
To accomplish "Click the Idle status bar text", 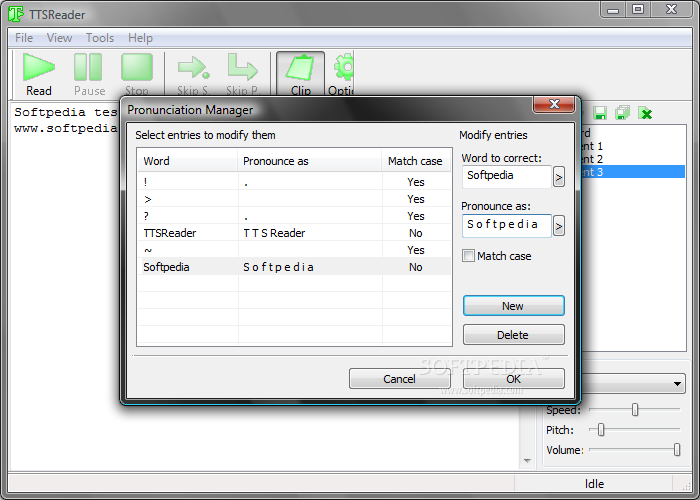I will [594, 483].
